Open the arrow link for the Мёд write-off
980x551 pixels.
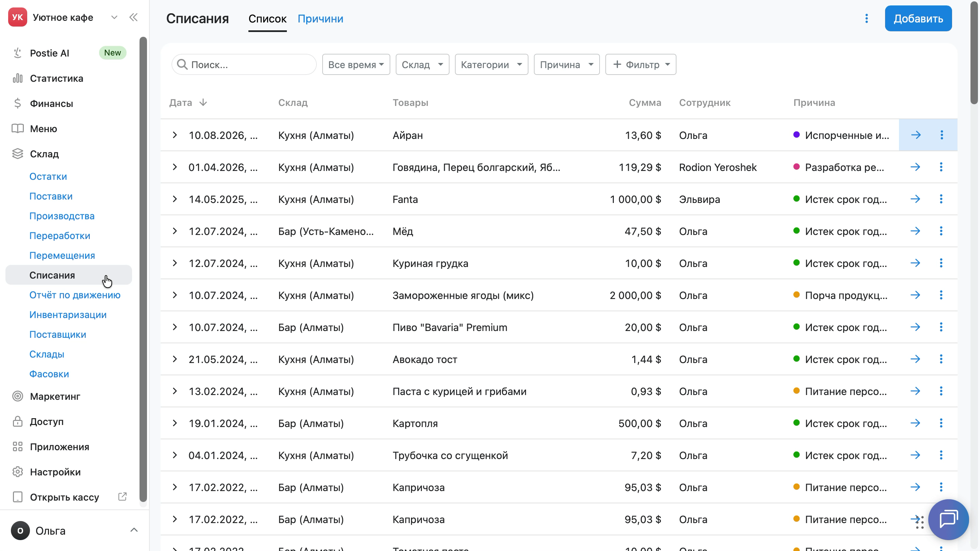(x=915, y=231)
